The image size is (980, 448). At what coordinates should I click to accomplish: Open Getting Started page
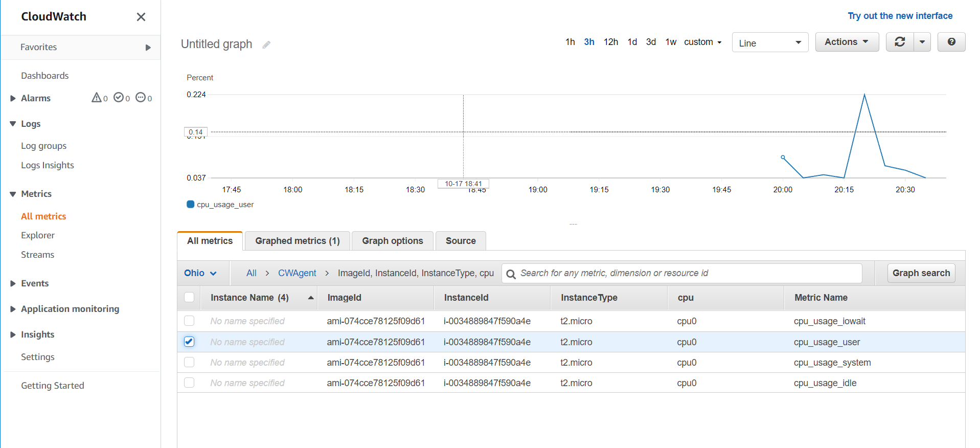pos(53,386)
